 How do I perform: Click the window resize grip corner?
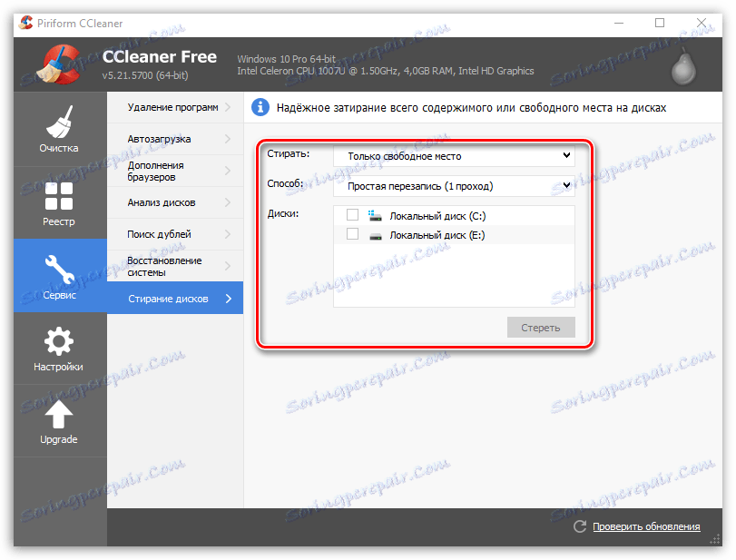point(715,539)
